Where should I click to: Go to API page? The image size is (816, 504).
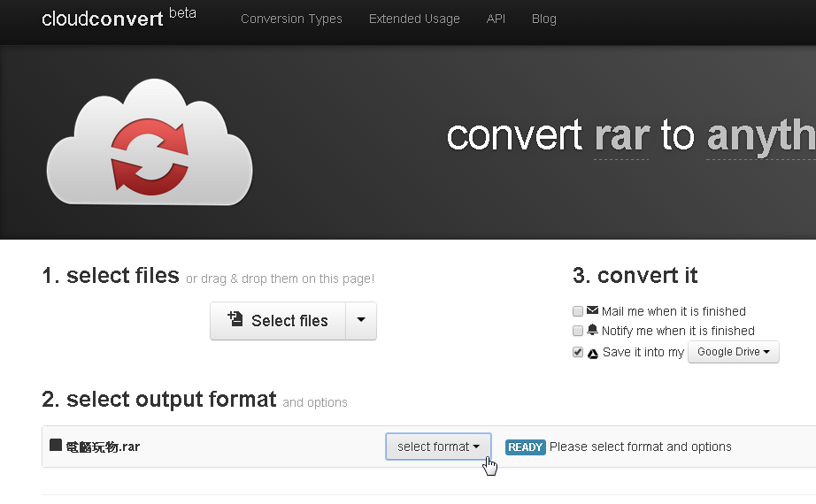496,19
